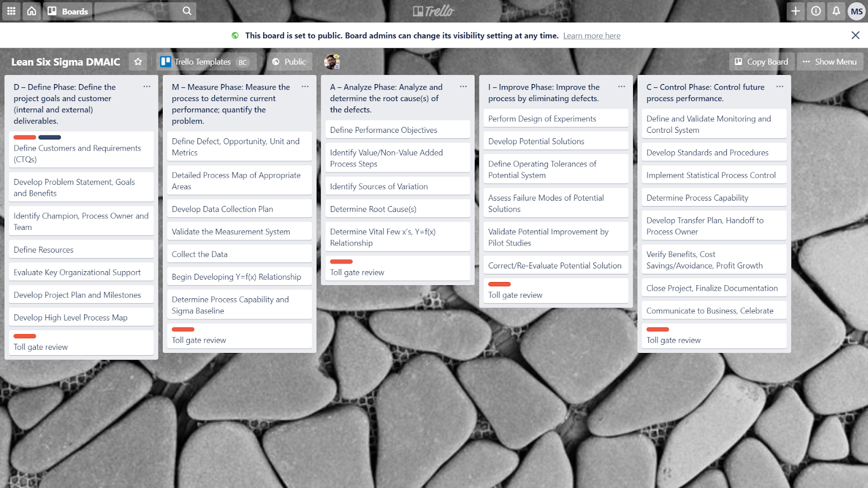This screenshot has height=488, width=868.
Task: Click the dark blue label on Define Customers card
Action: [x=50, y=137]
